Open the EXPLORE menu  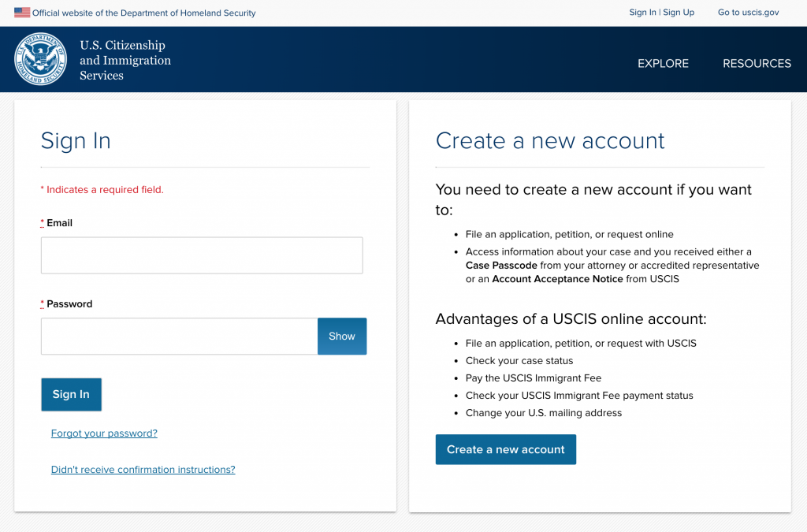pyautogui.click(x=663, y=64)
